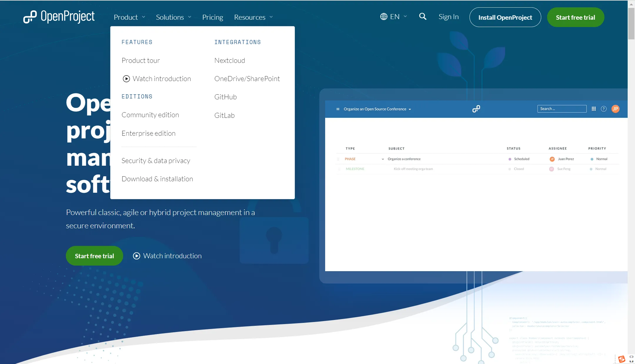This screenshot has height=364, width=635.
Task: Click the OpenProject logo in the header
Action: (59, 17)
